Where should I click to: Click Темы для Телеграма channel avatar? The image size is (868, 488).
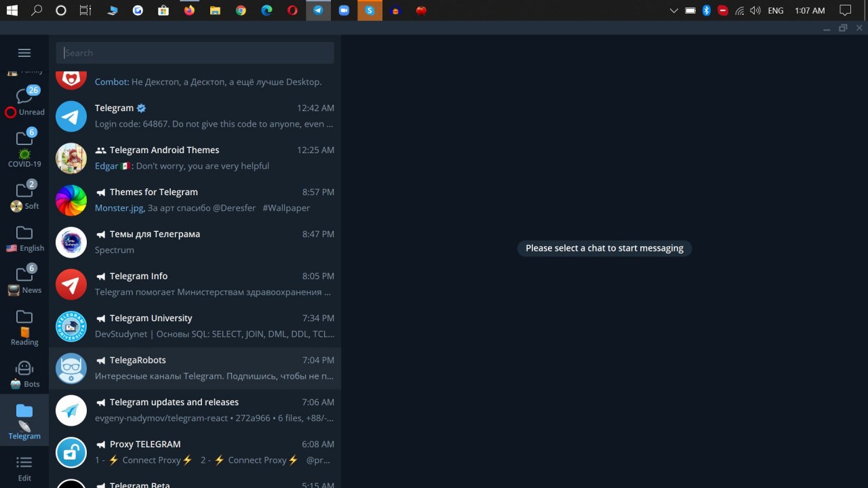tap(71, 242)
